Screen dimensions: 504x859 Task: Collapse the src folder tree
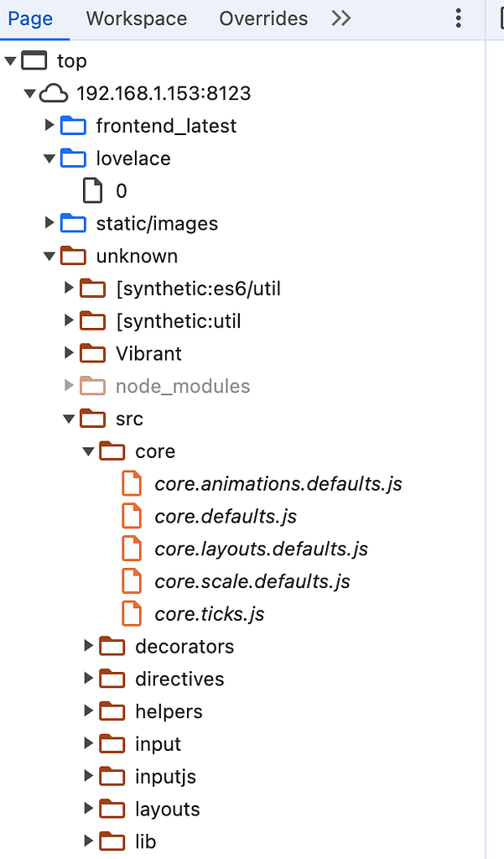(69, 418)
